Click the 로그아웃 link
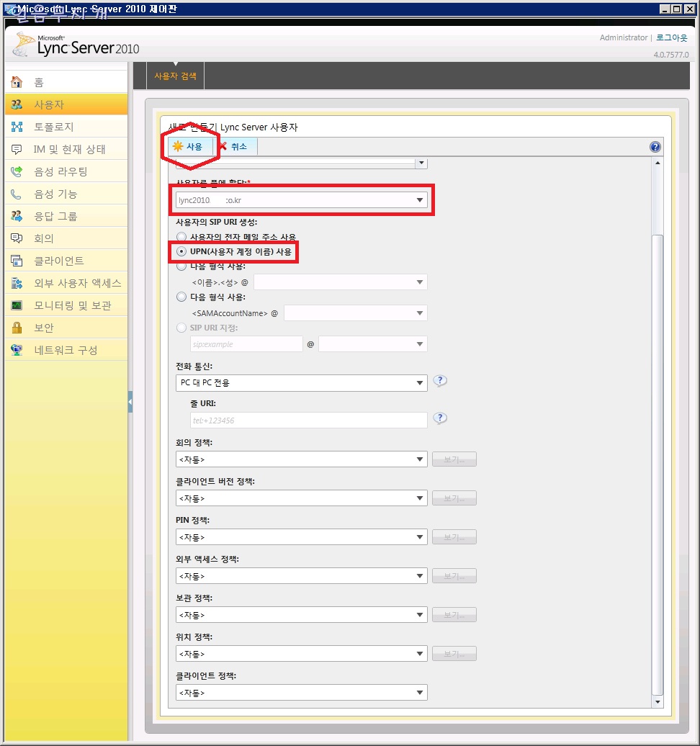 click(x=672, y=37)
